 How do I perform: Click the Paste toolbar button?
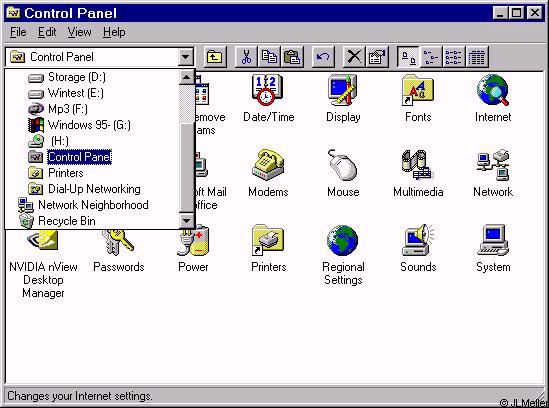[292, 57]
